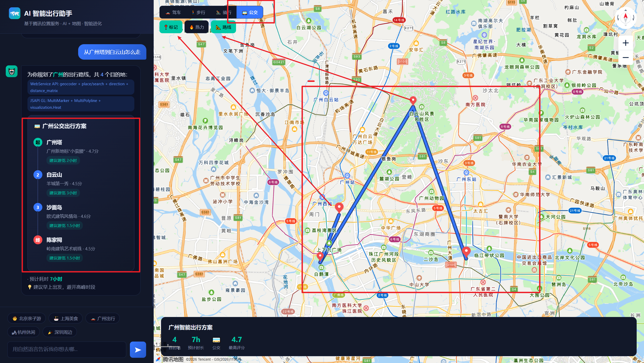Click the user message 从广州塔到白云山怎么走
Screen dimensions: 644x363
112,52
